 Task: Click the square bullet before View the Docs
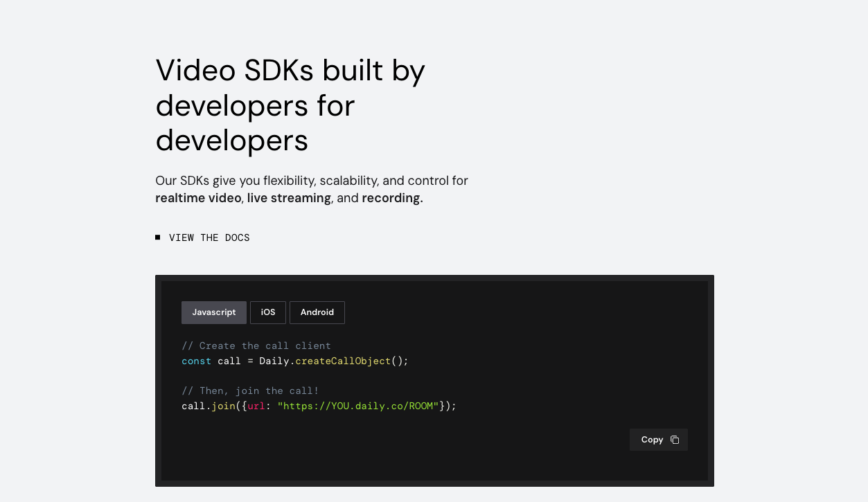158,237
